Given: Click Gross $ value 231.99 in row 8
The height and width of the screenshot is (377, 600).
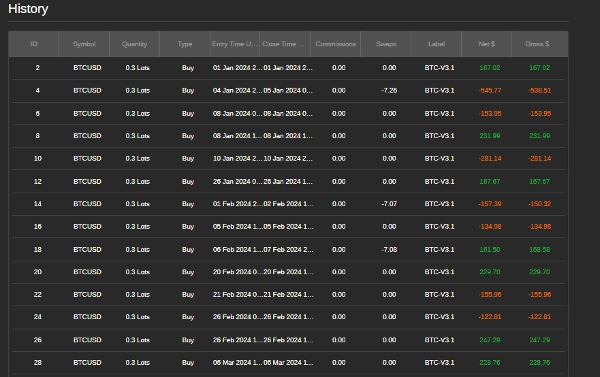Looking at the screenshot, I should click(x=540, y=136).
